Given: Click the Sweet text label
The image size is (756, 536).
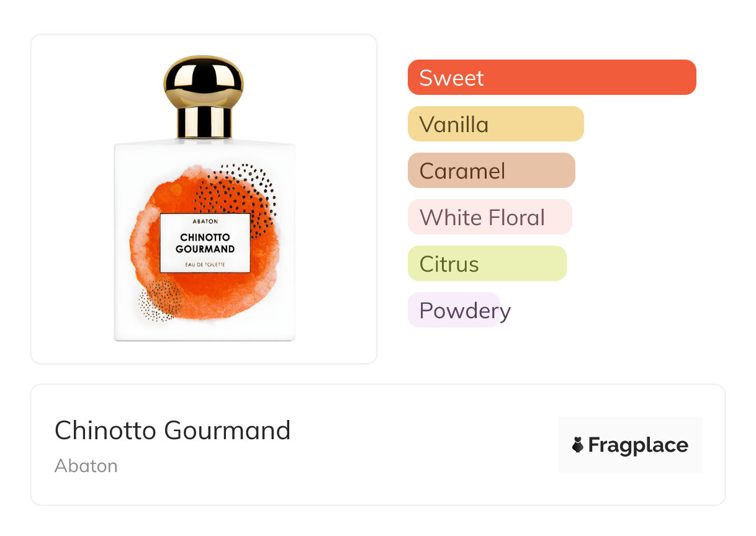Looking at the screenshot, I should [x=451, y=78].
